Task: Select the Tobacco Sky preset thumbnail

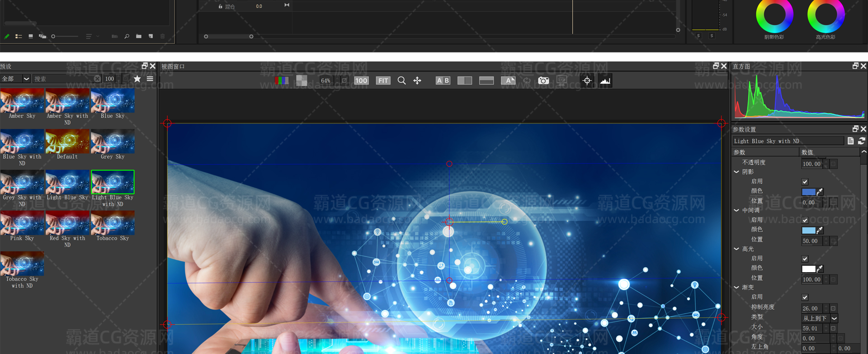Action: pos(113,223)
